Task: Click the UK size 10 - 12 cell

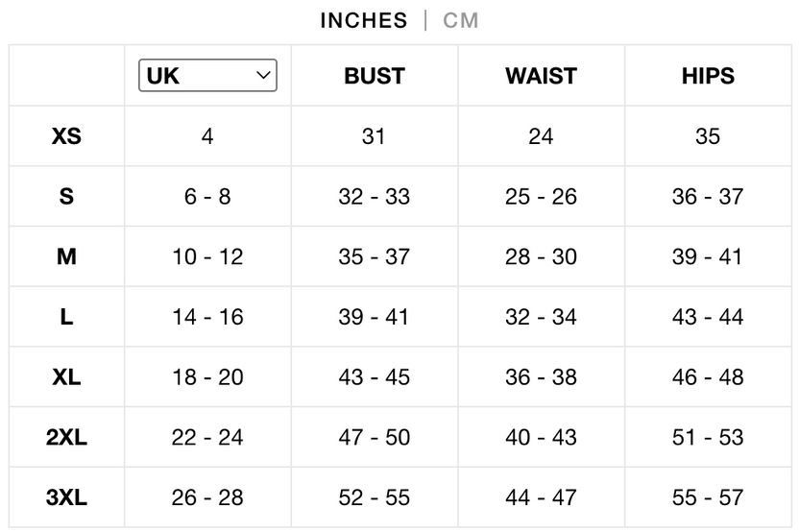Action: 207,256
